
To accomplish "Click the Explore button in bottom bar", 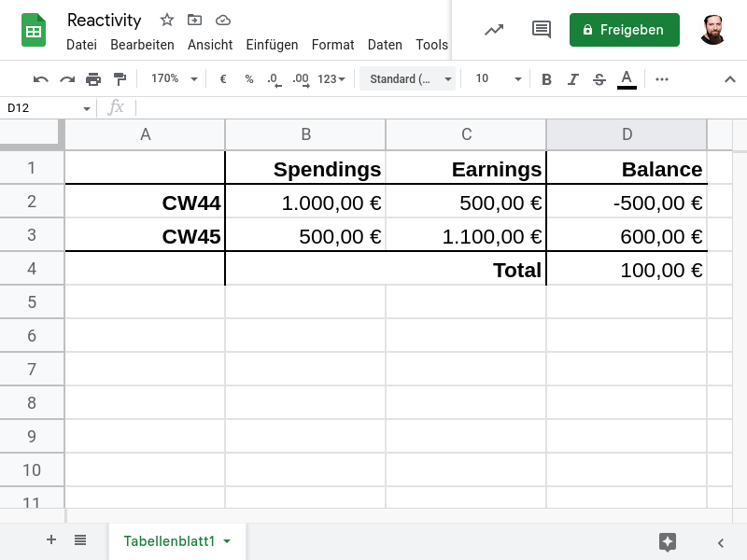I will (667, 541).
